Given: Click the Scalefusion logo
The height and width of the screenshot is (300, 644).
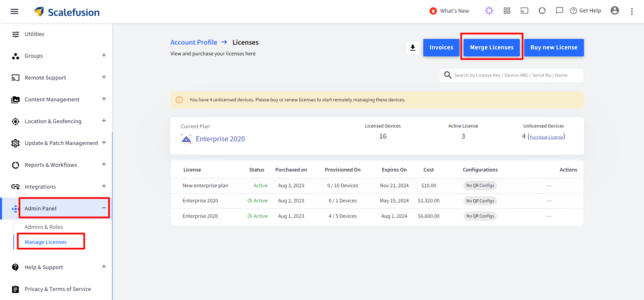Looking at the screenshot, I should point(67,12).
